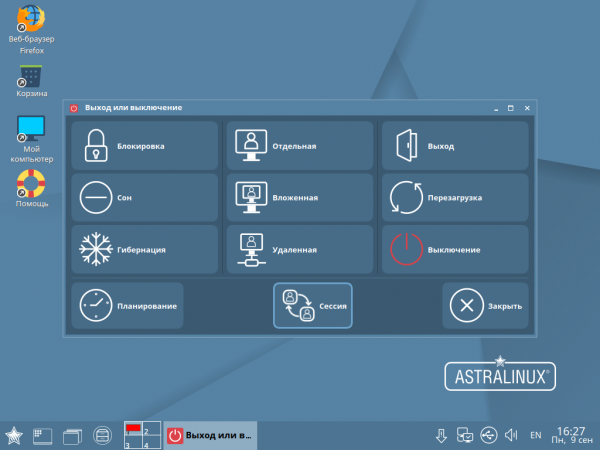600x450 pixels.
Task: Open Планирование scheduling option
Action: pos(127,306)
